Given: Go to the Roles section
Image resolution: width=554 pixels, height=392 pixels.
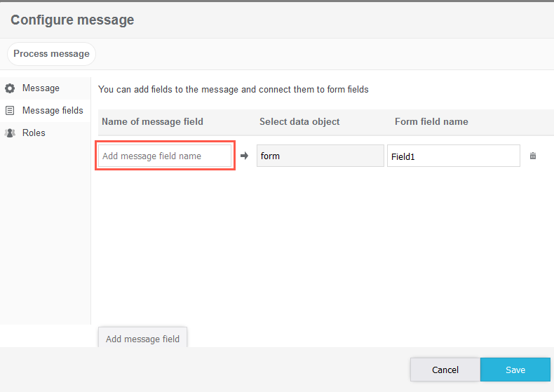Looking at the screenshot, I should coord(34,133).
